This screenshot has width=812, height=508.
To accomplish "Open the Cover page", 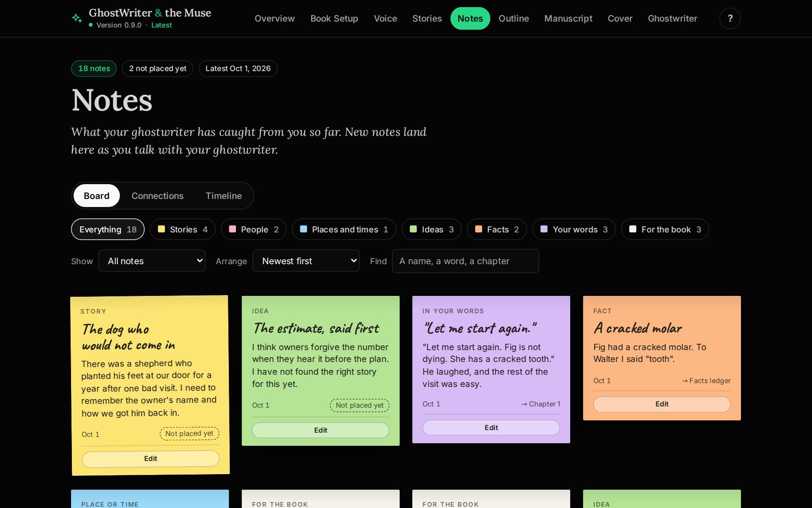I will 620,19.
